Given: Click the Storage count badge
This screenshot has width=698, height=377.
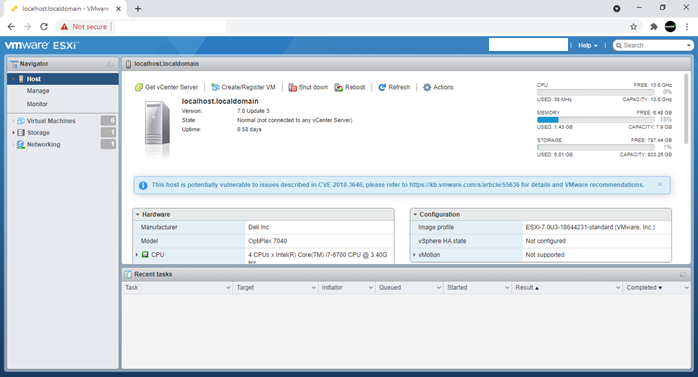Looking at the screenshot, I should tap(108, 133).
